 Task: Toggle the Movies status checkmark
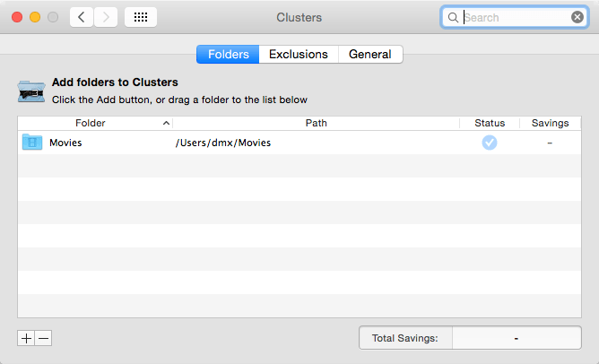pyautogui.click(x=490, y=143)
